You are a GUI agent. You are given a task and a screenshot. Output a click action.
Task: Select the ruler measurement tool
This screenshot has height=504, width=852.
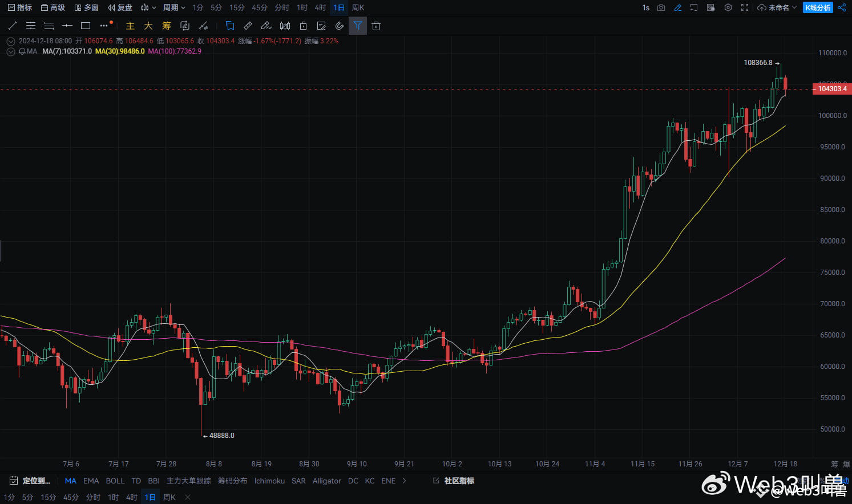click(x=248, y=26)
